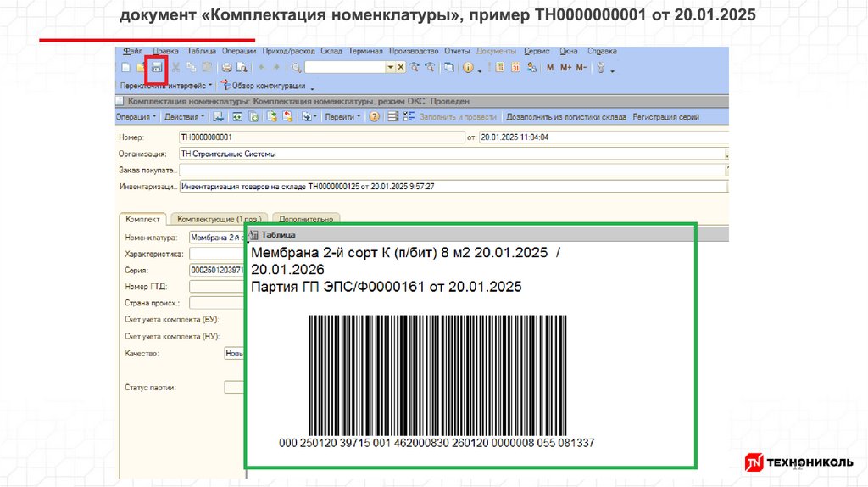Click the Регистрация серий button
Screen dimensions: 868x487
pyautogui.click(x=665, y=117)
